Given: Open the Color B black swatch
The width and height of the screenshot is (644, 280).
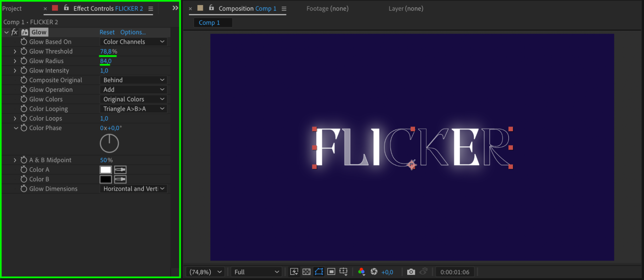Looking at the screenshot, I should (x=106, y=179).
